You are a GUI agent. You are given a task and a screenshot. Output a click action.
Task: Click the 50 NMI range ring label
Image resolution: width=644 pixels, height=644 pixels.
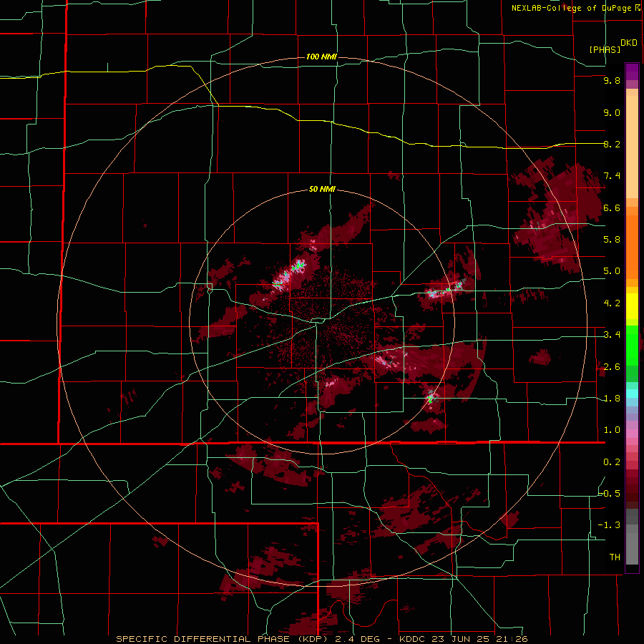[322, 190]
